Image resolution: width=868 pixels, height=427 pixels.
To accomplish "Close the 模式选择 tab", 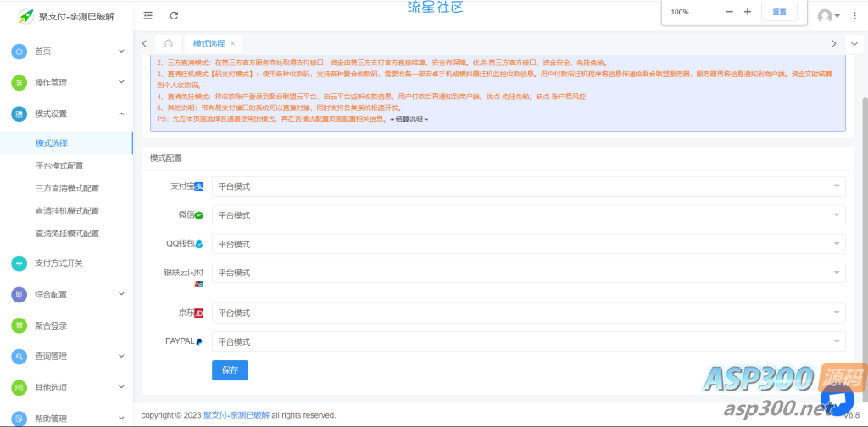I will click(233, 43).
